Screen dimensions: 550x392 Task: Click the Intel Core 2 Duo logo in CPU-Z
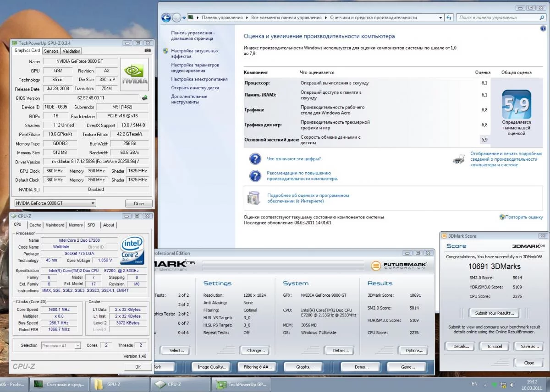[132, 250]
